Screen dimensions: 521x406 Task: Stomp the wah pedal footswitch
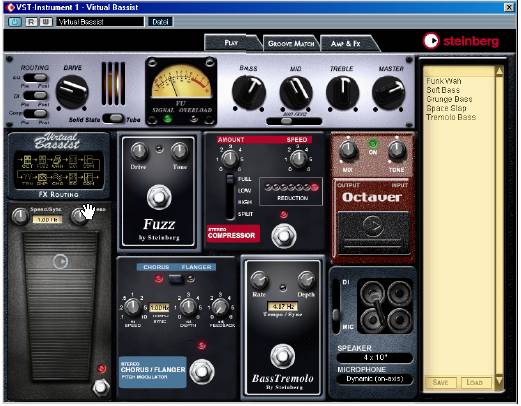point(100,387)
